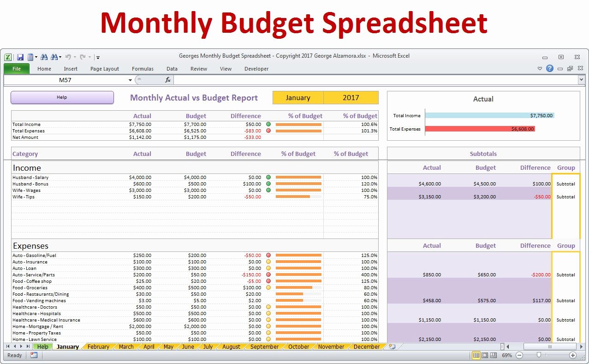
Task: Go to previous sheet tab arrow
Action: (15, 346)
